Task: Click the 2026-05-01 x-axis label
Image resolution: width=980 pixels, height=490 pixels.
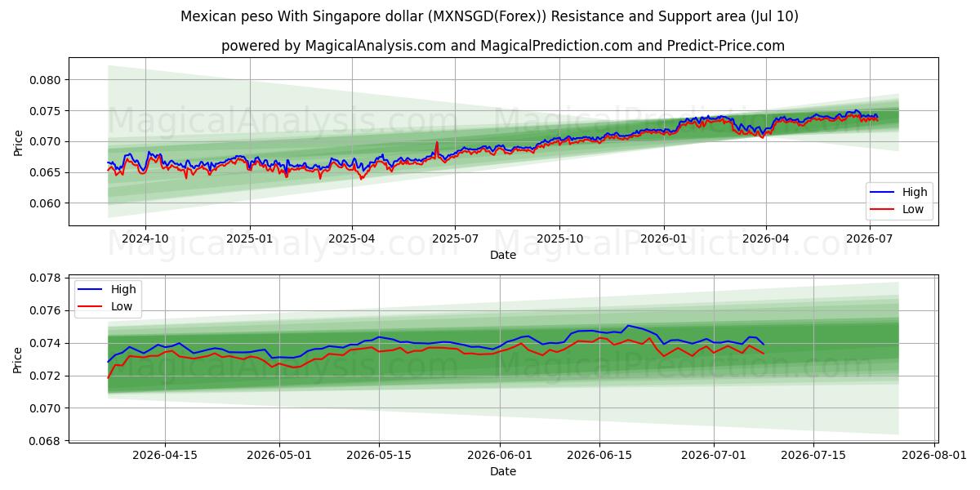Action: (x=279, y=455)
